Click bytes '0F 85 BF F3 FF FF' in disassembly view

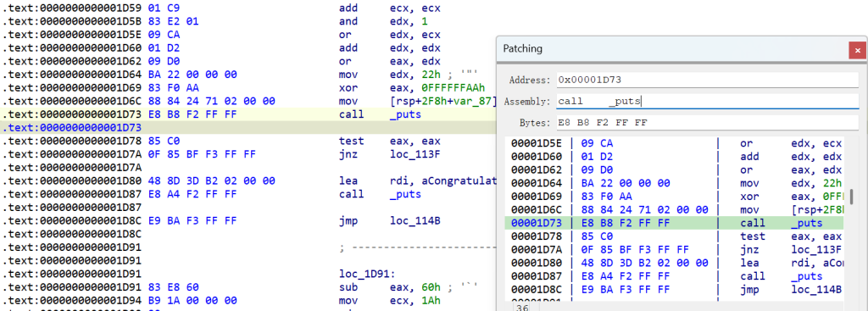pyautogui.click(x=202, y=154)
